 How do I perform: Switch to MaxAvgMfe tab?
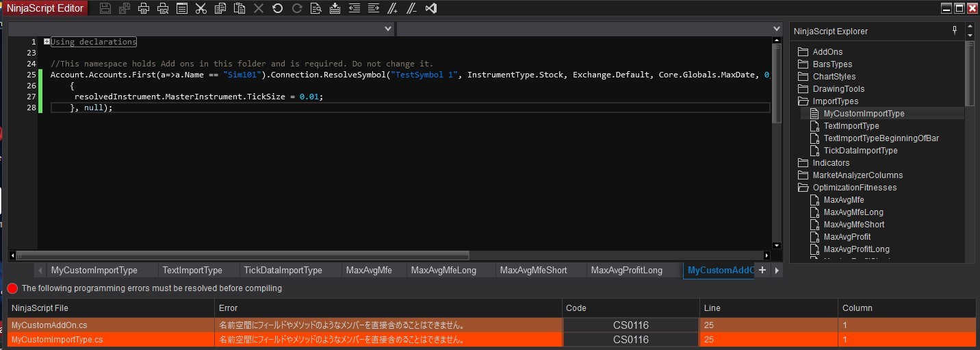369,271
